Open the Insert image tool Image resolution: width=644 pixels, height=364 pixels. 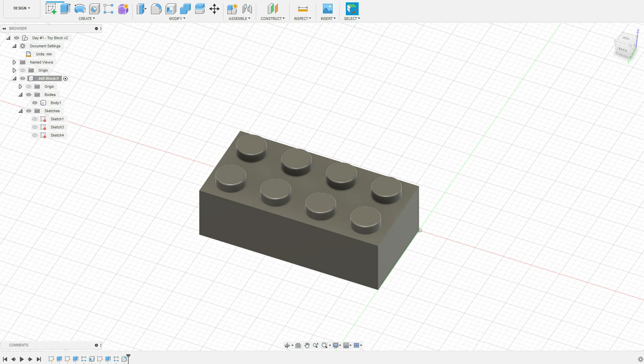tap(328, 9)
